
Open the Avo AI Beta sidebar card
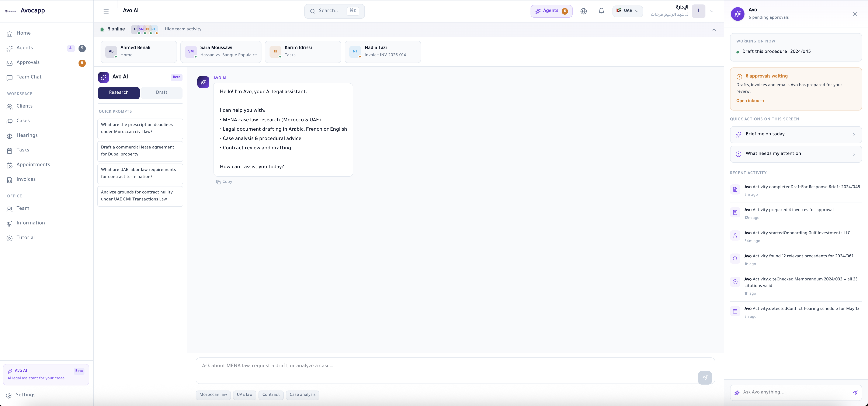[46, 375]
